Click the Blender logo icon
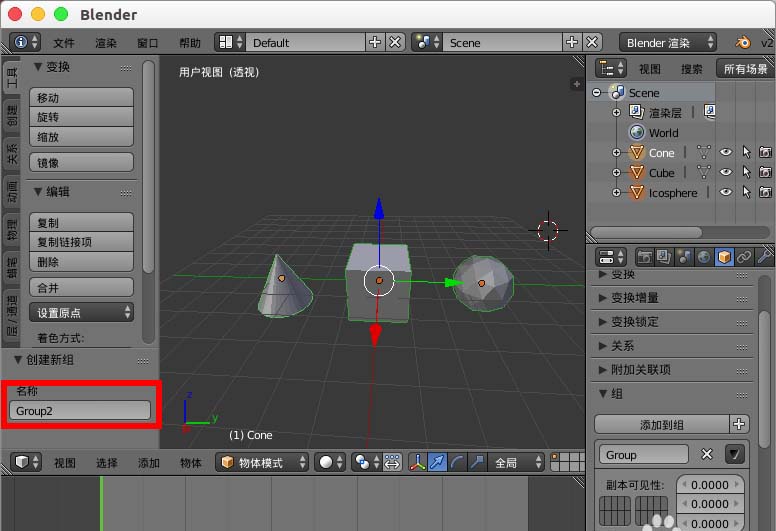776x531 pixels. (x=743, y=43)
